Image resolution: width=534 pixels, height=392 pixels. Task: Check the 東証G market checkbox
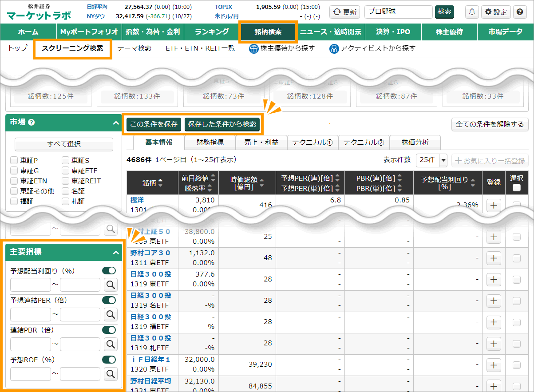point(14,170)
